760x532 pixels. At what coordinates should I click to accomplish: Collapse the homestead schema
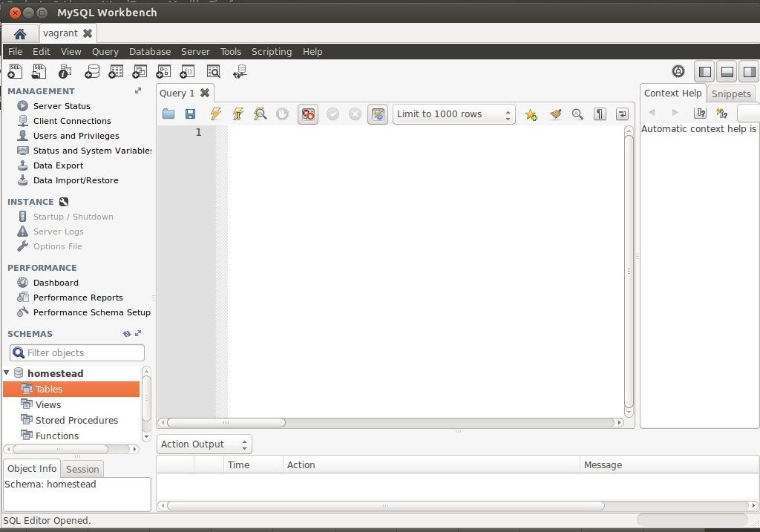[x=7, y=372]
